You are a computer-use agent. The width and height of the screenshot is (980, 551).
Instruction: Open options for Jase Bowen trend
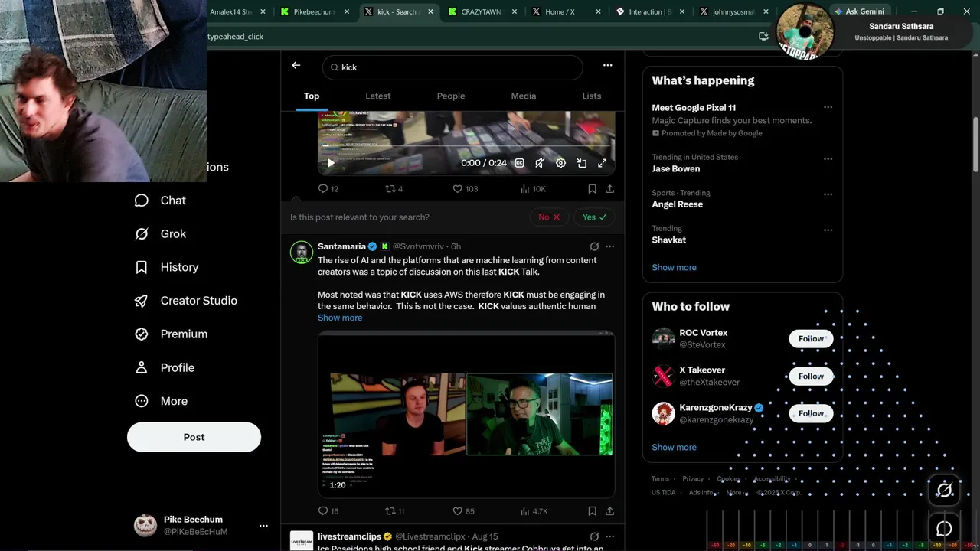coord(828,159)
